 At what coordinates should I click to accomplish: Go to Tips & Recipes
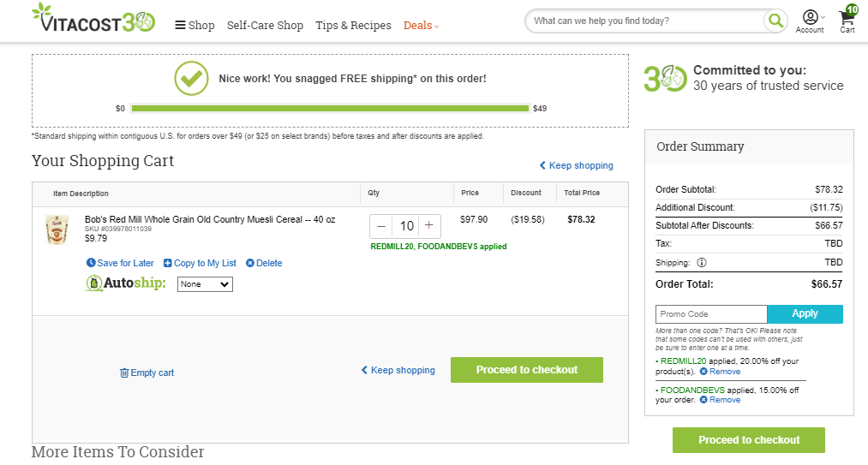tap(353, 26)
